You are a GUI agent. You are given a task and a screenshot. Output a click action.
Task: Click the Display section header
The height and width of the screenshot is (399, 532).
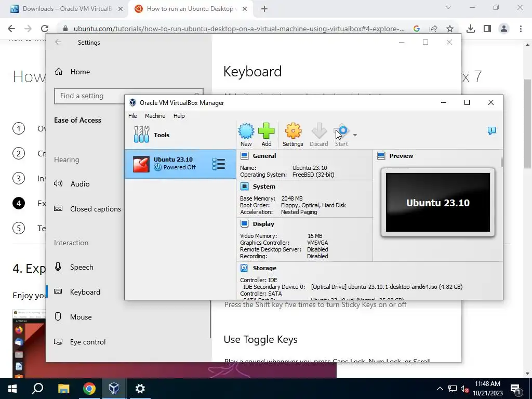pos(263,223)
